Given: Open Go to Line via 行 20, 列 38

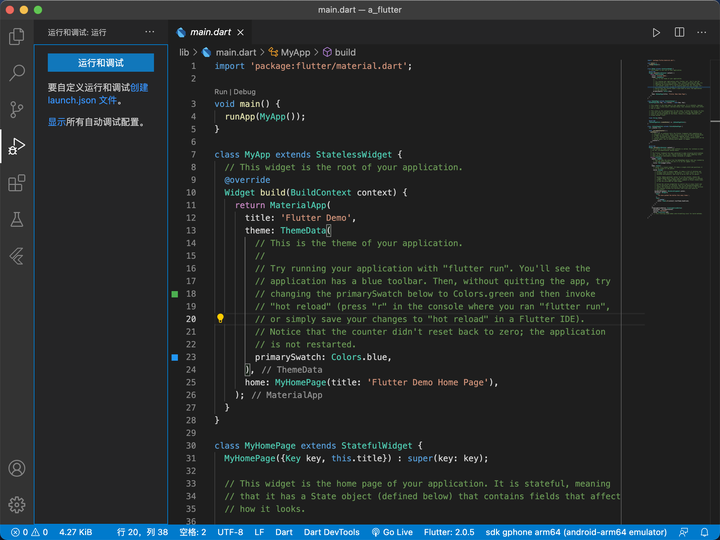Looking at the screenshot, I should [142, 532].
